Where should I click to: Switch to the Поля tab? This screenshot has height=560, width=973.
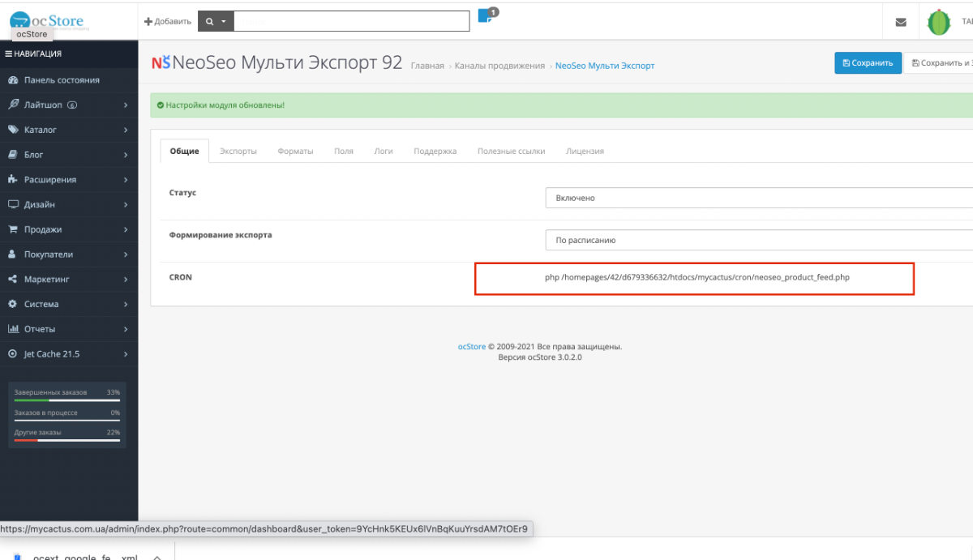344,151
